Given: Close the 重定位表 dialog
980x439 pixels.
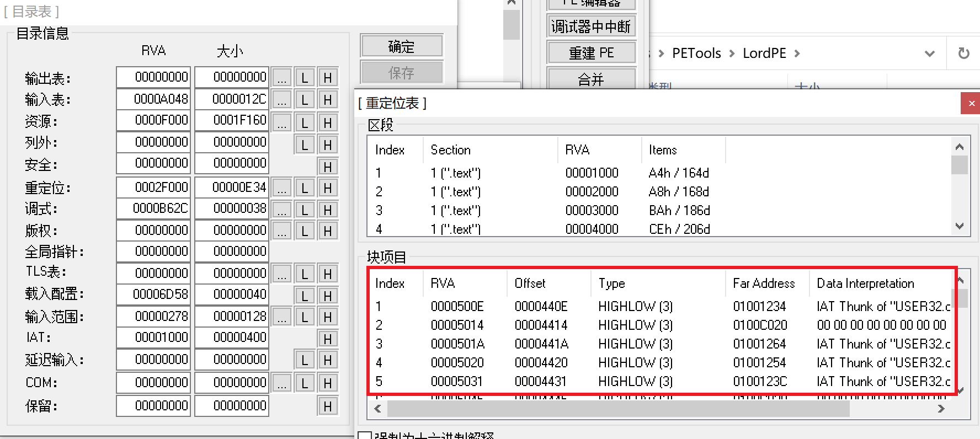Looking at the screenshot, I should 971,103.
